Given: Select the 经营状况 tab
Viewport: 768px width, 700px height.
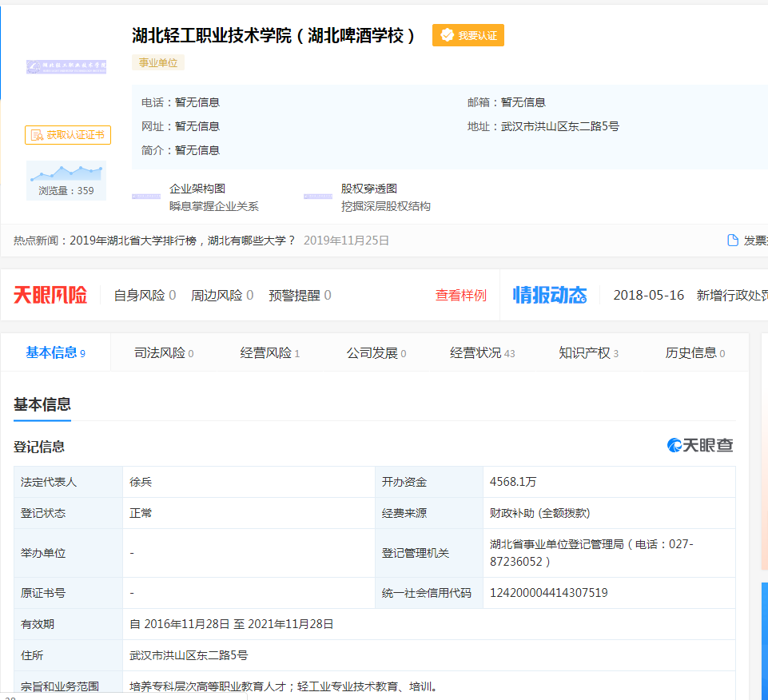Looking at the screenshot, I should [482, 353].
